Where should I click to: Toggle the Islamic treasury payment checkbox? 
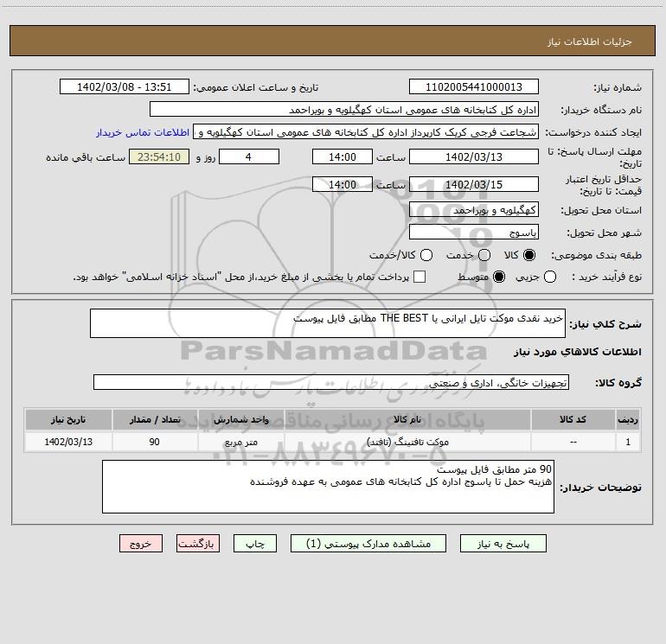[x=419, y=277]
